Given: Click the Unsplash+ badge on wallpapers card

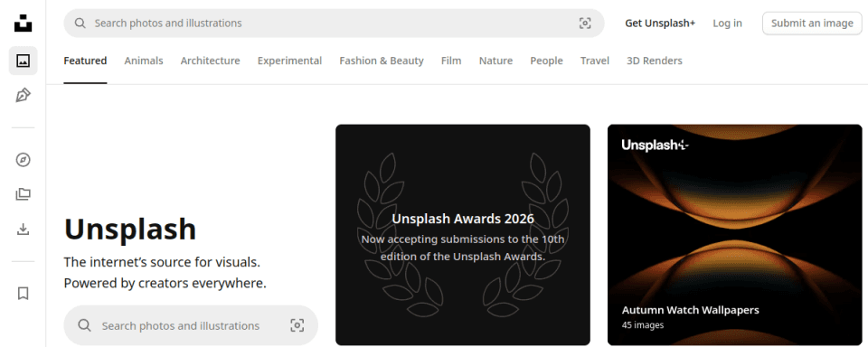Looking at the screenshot, I should (x=655, y=145).
